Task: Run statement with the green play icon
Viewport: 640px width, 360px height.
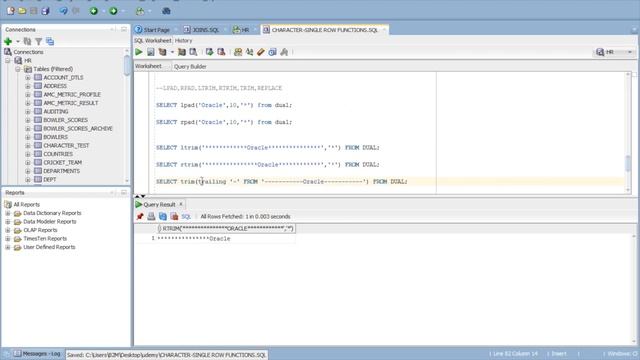Action: [x=139, y=52]
